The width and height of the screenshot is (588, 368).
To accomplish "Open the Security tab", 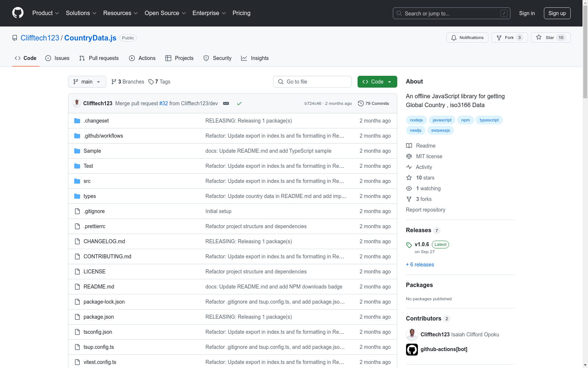I will pos(218,58).
